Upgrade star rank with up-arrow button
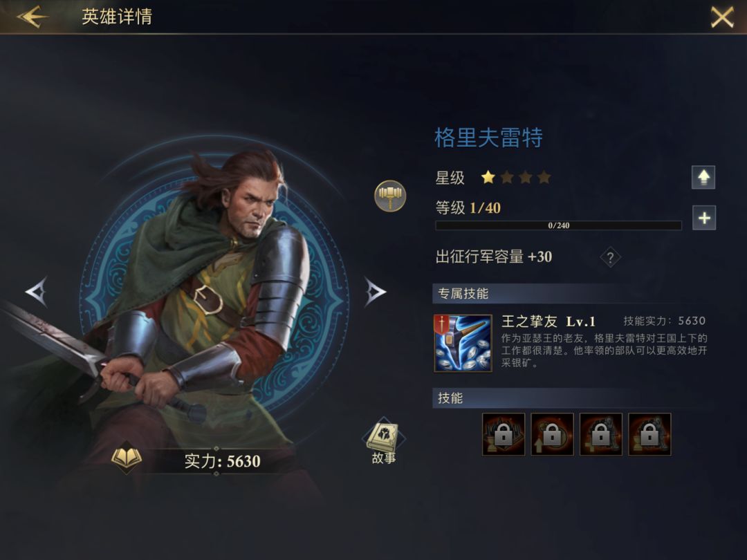747x560 pixels. (703, 177)
